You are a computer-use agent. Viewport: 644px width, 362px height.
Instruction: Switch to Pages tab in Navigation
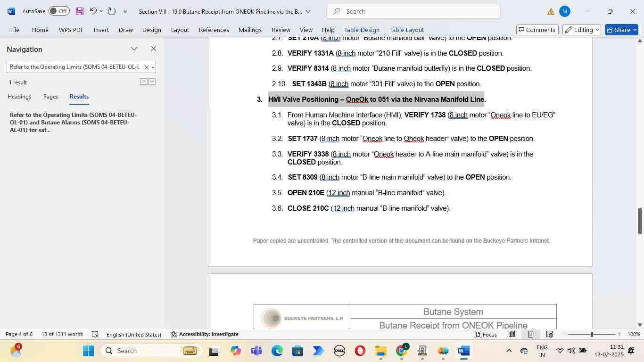[x=50, y=96]
